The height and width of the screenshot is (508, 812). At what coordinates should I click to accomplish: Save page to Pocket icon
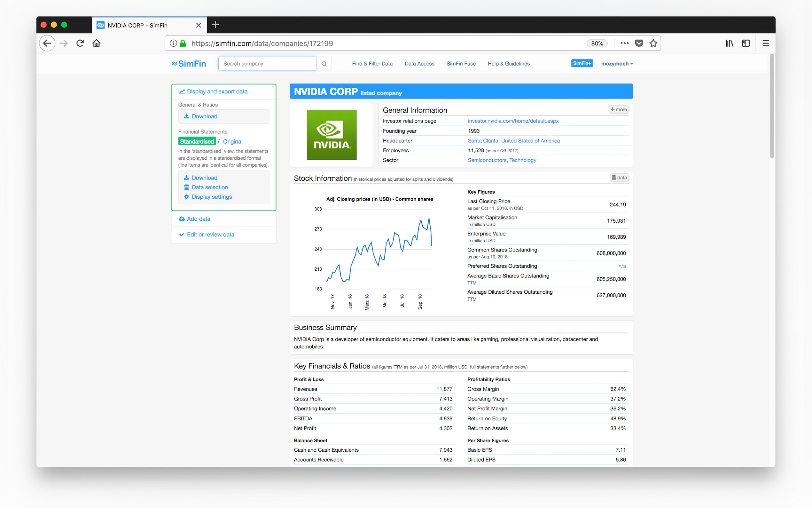639,43
